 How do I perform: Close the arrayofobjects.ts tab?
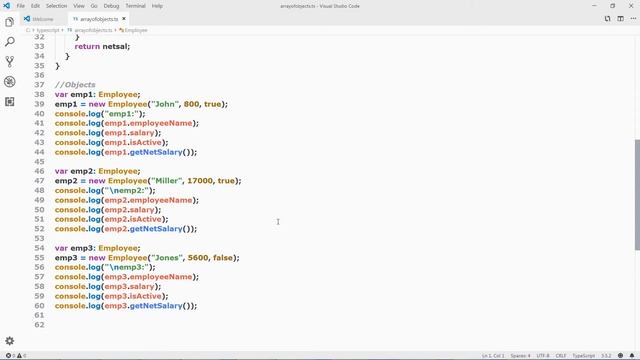point(124,19)
